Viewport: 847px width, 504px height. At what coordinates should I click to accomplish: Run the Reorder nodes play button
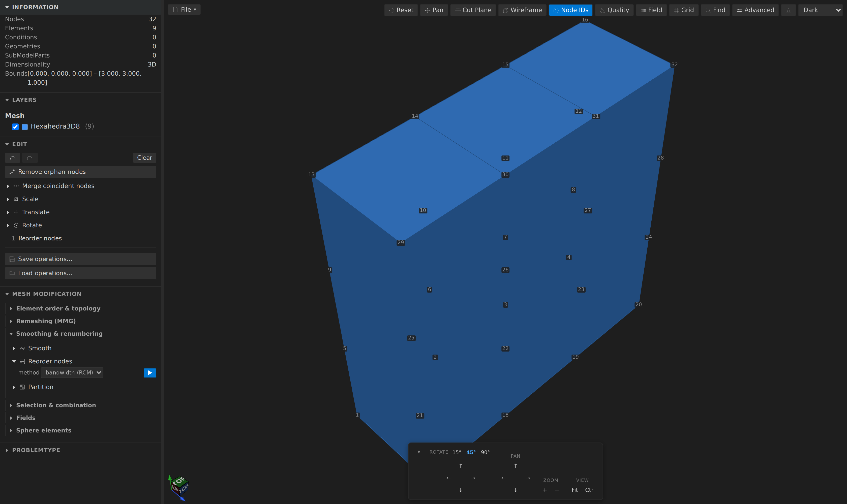click(x=150, y=373)
